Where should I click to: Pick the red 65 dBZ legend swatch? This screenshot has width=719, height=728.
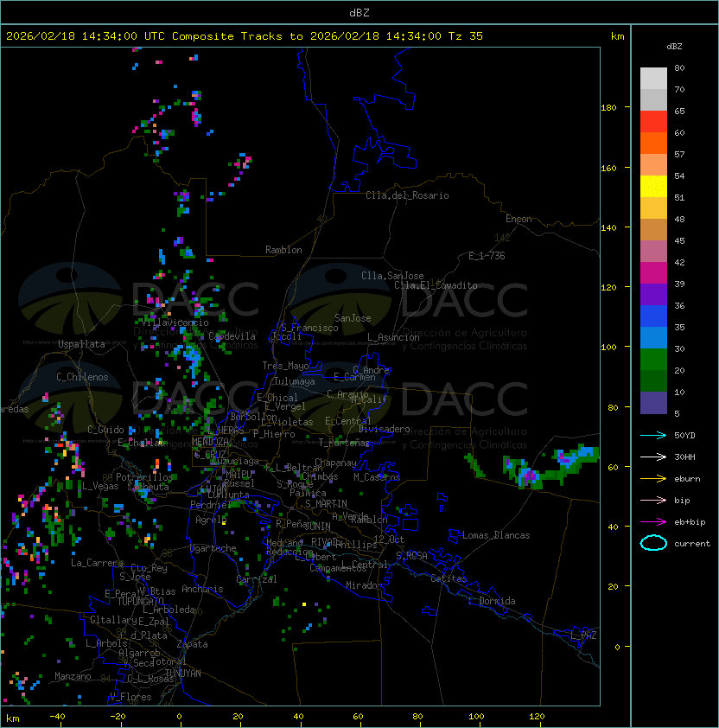point(653,122)
